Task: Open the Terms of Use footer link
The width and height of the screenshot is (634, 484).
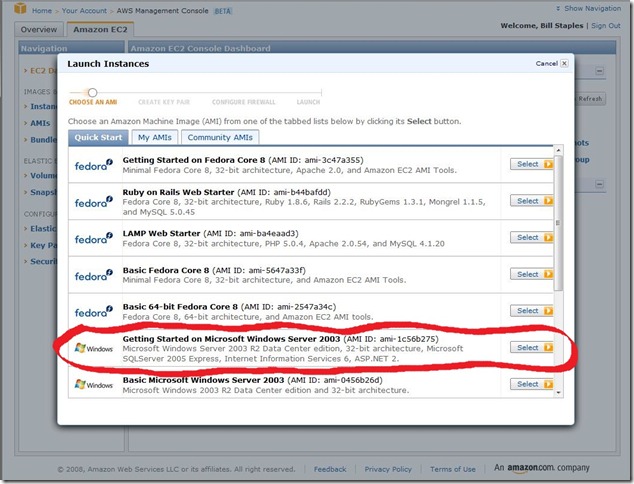Action: 453,469
